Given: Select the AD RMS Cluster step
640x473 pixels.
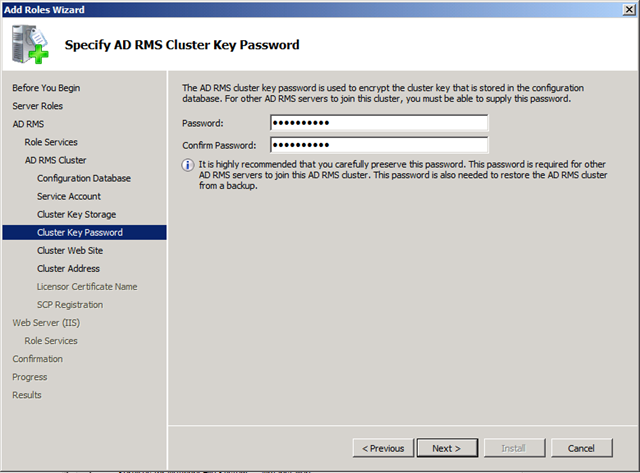Looking at the screenshot, I should pos(56,160).
